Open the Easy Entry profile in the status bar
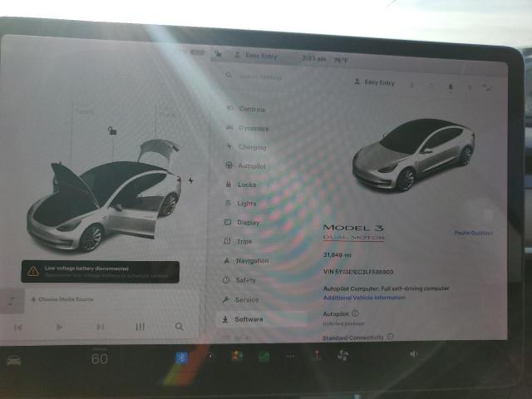Image resolution: width=532 pixels, height=399 pixels. [257, 56]
